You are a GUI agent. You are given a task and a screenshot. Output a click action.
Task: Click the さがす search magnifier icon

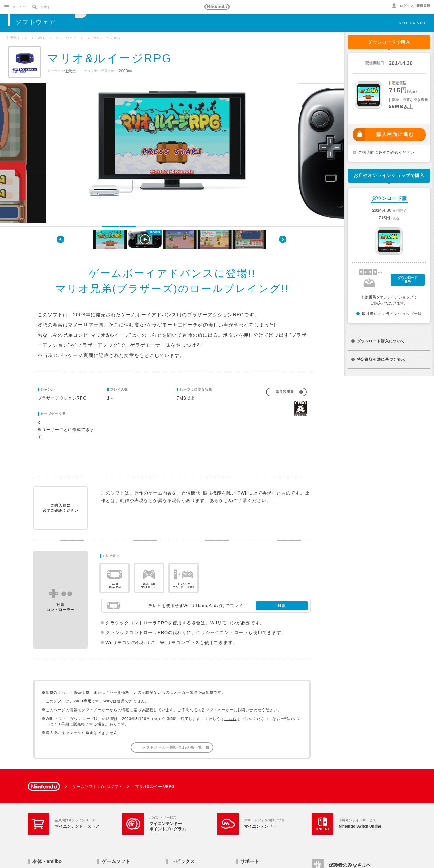click(34, 7)
